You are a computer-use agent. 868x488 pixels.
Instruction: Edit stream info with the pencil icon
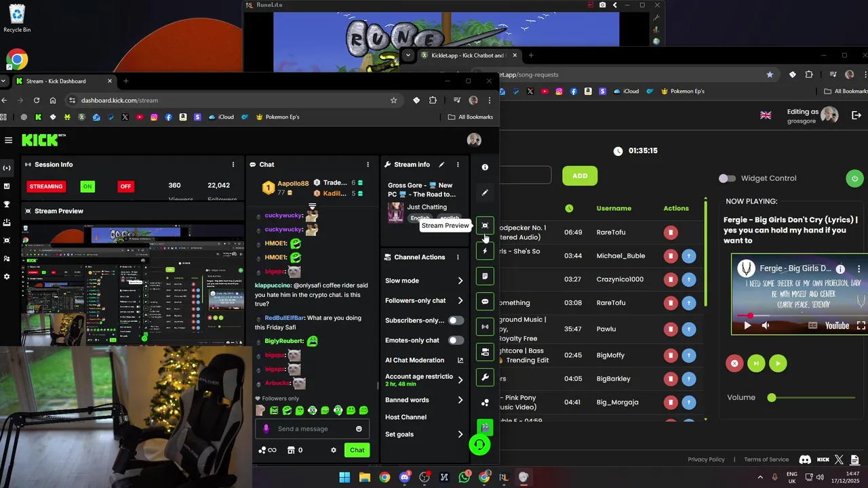click(x=441, y=164)
